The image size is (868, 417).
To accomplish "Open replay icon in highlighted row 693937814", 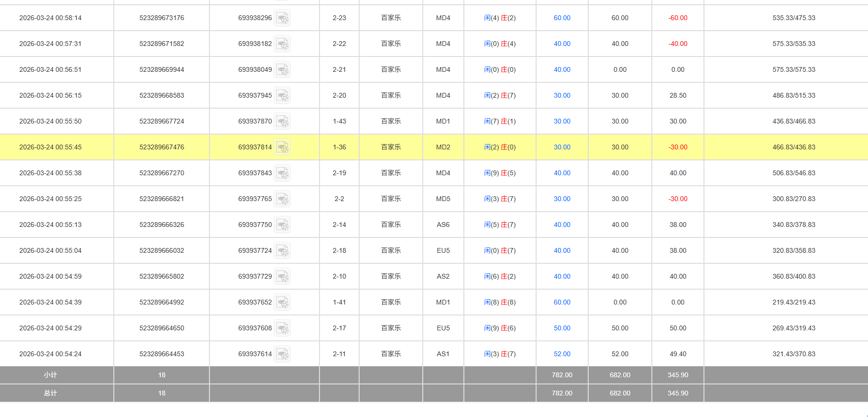I will click(282, 147).
